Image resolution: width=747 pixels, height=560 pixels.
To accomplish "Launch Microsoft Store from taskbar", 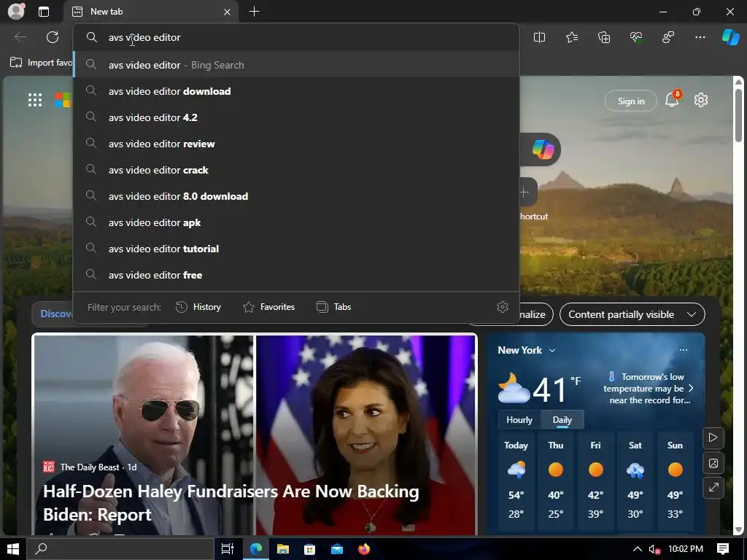I will coord(309,549).
